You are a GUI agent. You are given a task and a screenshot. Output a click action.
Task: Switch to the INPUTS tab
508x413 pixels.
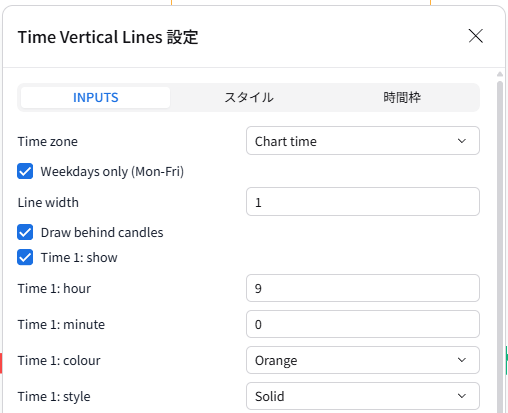point(95,97)
